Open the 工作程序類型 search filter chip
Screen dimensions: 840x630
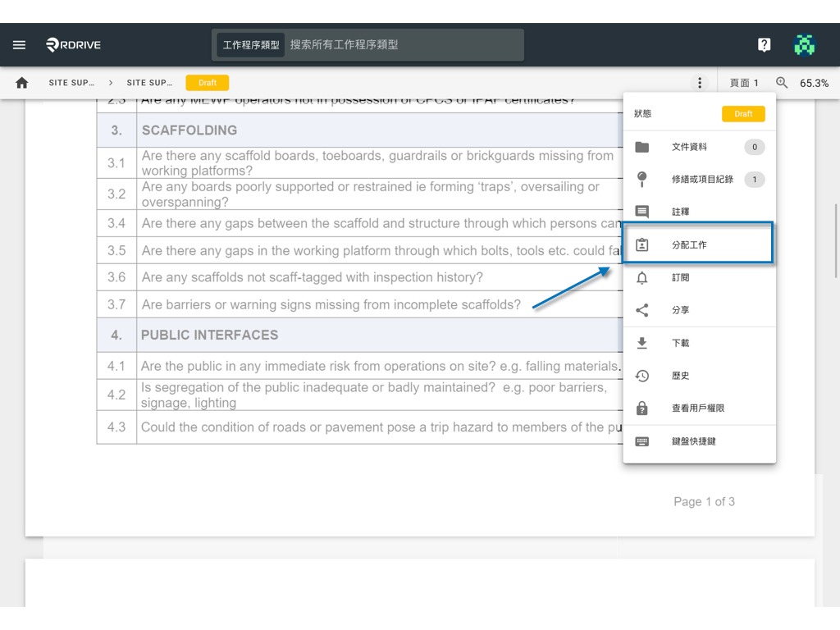point(251,45)
